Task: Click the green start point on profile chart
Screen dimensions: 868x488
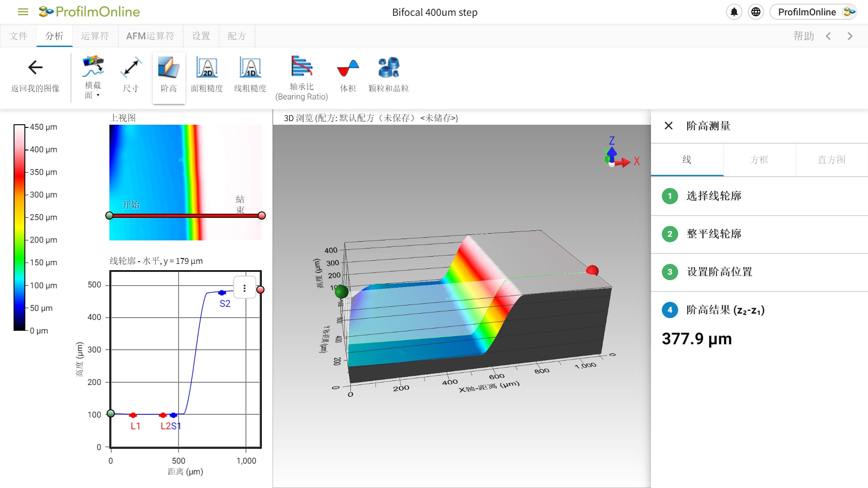Action: pos(111,413)
